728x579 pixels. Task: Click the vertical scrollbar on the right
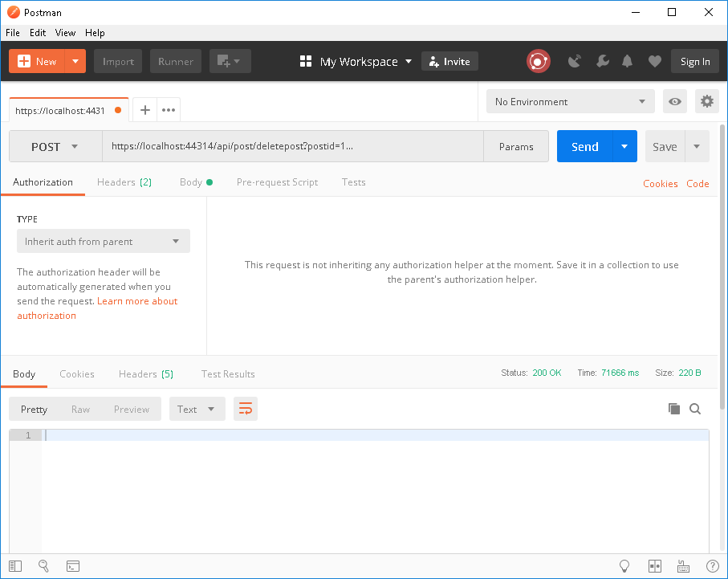(722, 267)
